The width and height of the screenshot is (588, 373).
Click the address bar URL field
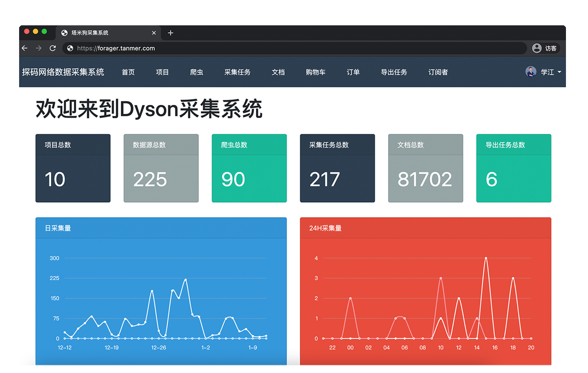[x=295, y=48]
